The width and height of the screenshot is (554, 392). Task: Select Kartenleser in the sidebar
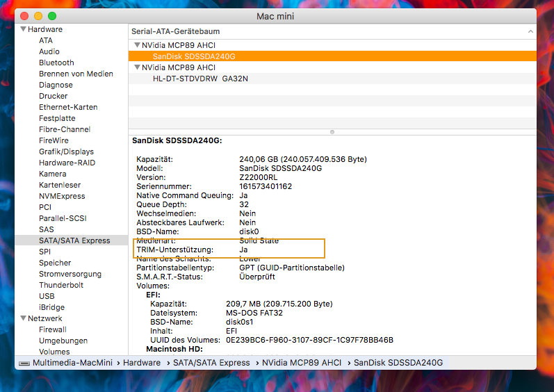coord(60,185)
